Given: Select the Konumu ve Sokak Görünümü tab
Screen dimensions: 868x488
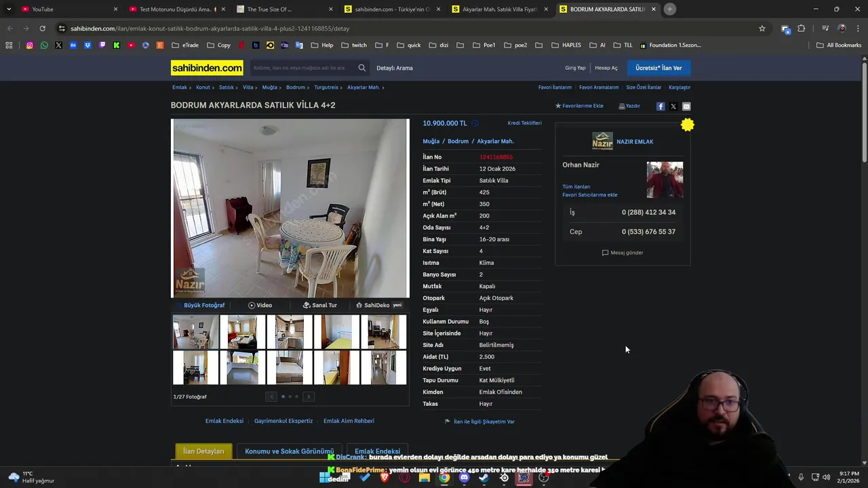Looking at the screenshot, I should [x=290, y=451].
